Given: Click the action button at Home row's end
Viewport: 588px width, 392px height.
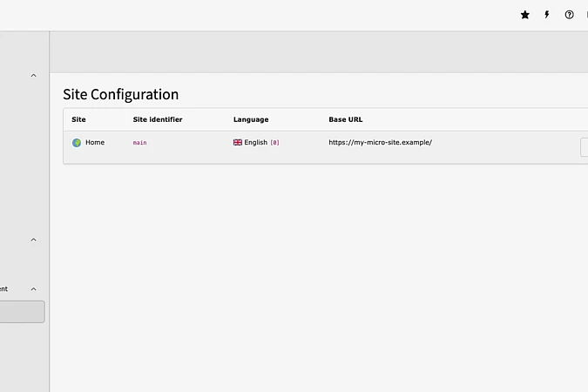Looking at the screenshot, I should tap(584, 147).
